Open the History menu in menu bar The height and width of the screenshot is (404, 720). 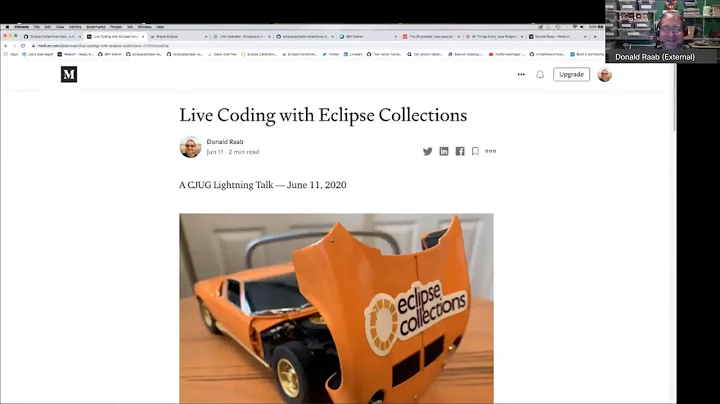click(75, 27)
